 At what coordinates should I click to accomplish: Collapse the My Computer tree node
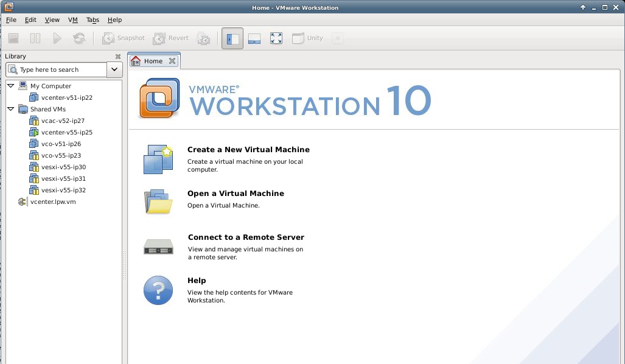point(11,86)
